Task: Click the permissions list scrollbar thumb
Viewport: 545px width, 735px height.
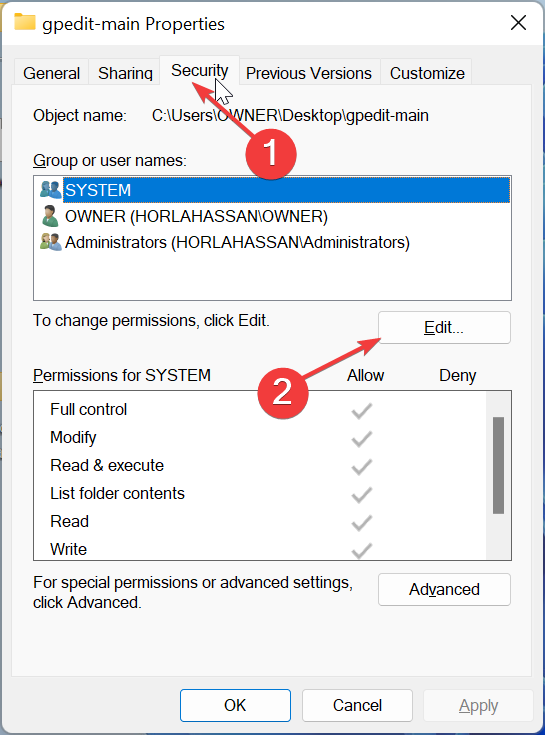Action: (499, 465)
